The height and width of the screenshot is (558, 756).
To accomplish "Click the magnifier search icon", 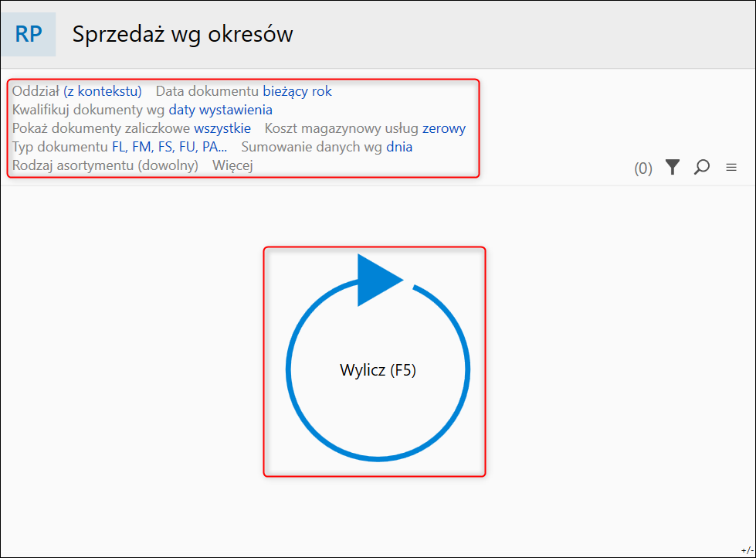I will click(x=701, y=168).
